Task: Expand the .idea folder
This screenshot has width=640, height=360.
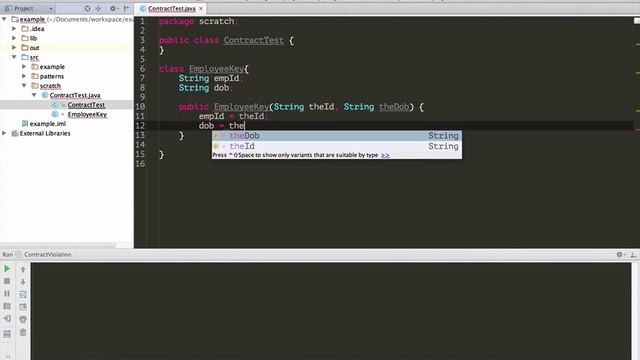Action: 14,29
